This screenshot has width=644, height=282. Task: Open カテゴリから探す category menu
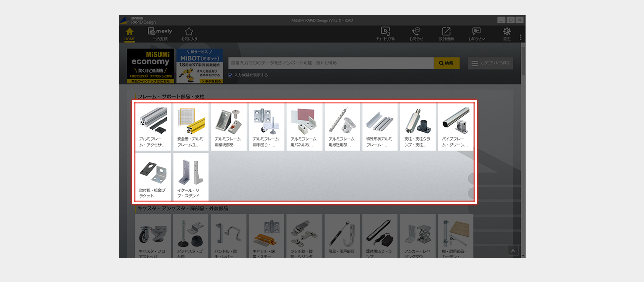(x=491, y=63)
